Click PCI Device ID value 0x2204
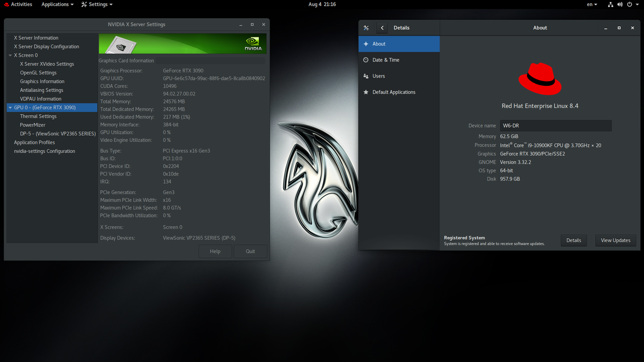 [172, 166]
